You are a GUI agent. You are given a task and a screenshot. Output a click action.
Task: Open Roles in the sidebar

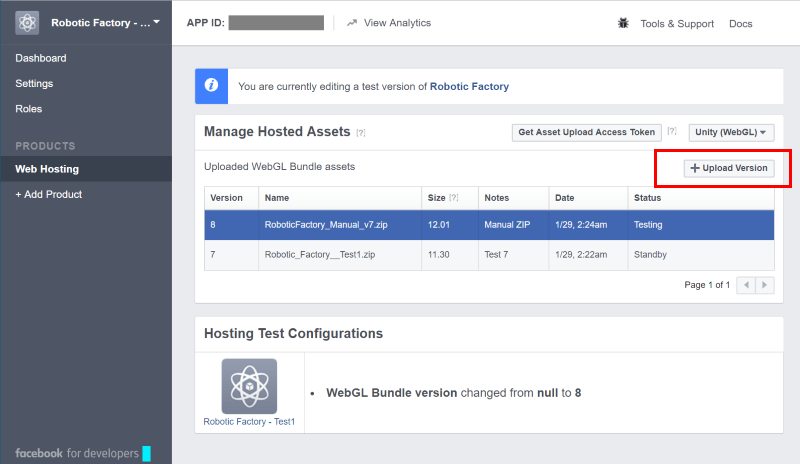[29, 108]
